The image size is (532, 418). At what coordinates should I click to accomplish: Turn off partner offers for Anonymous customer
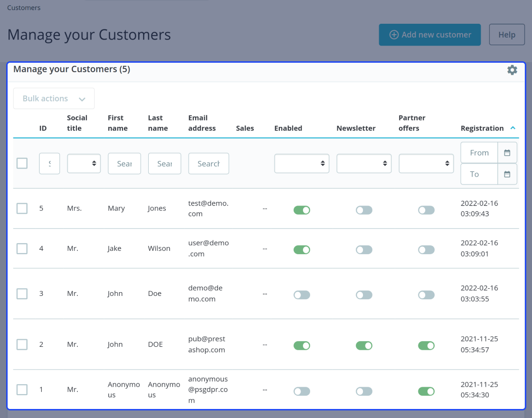click(426, 391)
